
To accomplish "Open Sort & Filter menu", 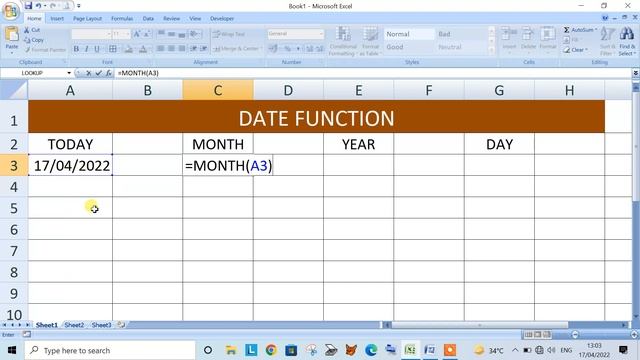I will click(607, 42).
